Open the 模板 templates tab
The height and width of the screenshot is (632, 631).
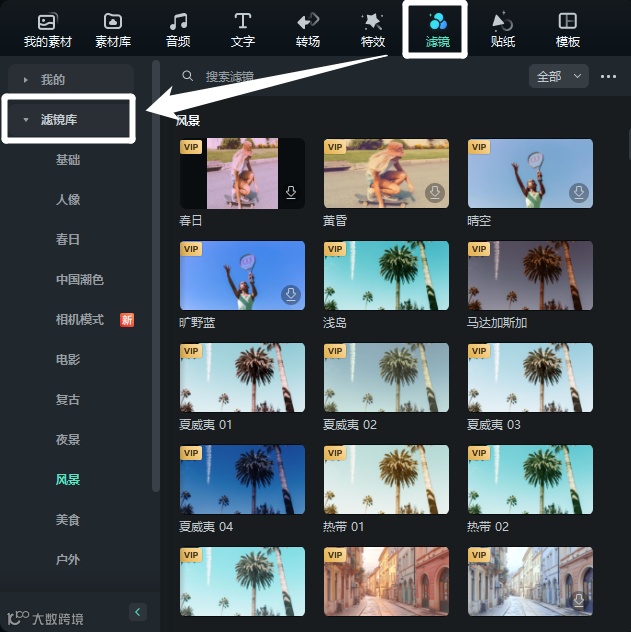pyautogui.click(x=568, y=31)
